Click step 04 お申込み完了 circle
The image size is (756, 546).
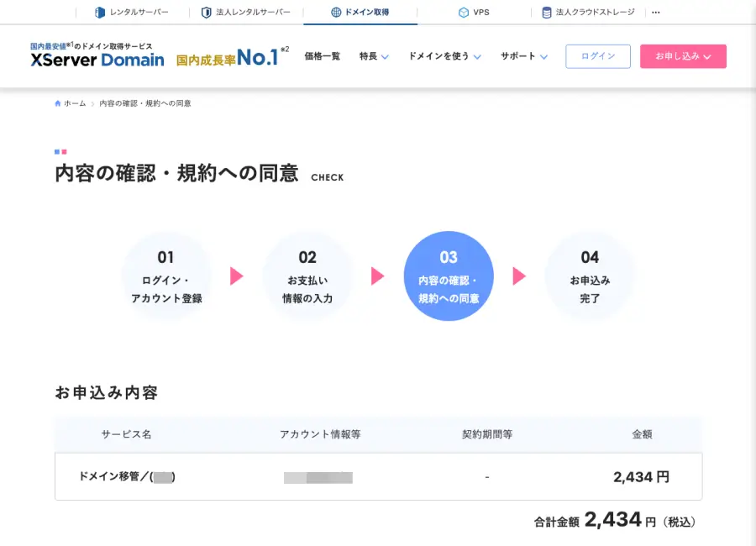coord(590,276)
